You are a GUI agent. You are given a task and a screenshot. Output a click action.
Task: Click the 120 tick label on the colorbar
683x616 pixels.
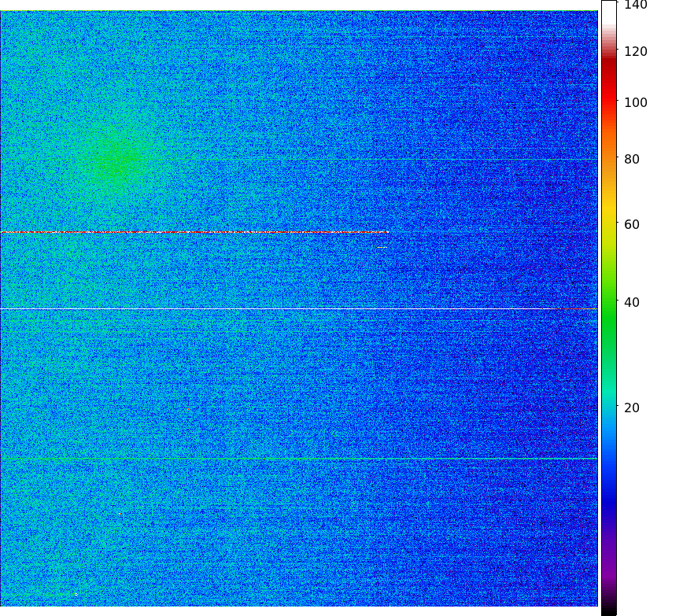click(x=635, y=52)
